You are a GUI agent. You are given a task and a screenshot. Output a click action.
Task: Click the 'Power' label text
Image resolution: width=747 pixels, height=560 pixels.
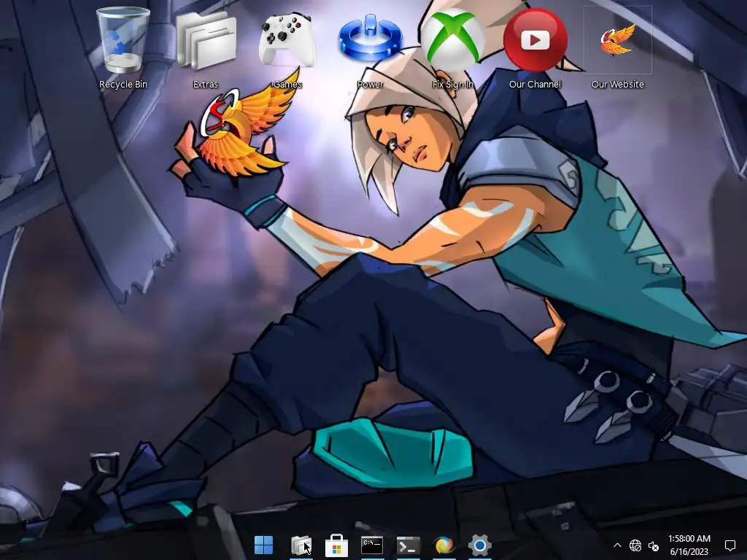pyautogui.click(x=370, y=85)
